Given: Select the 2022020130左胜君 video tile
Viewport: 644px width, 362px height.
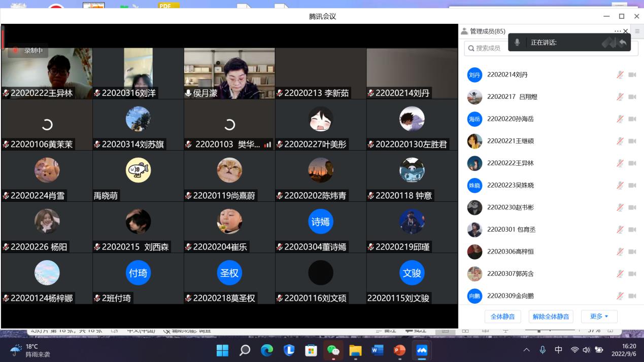Looking at the screenshot, I should pos(412,125).
